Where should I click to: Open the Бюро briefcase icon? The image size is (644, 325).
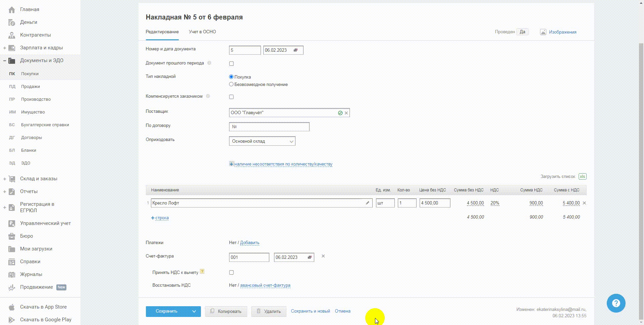tap(12, 236)
